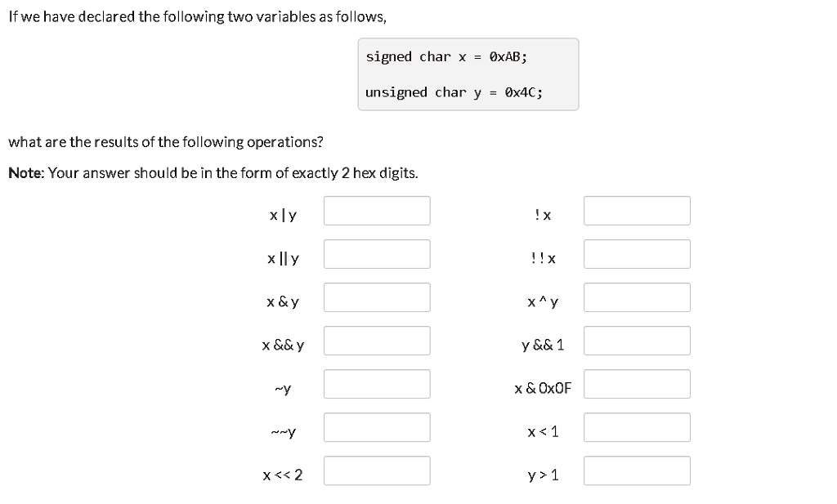
Task: Click the !!x answer input
Action: click(637, 254)
